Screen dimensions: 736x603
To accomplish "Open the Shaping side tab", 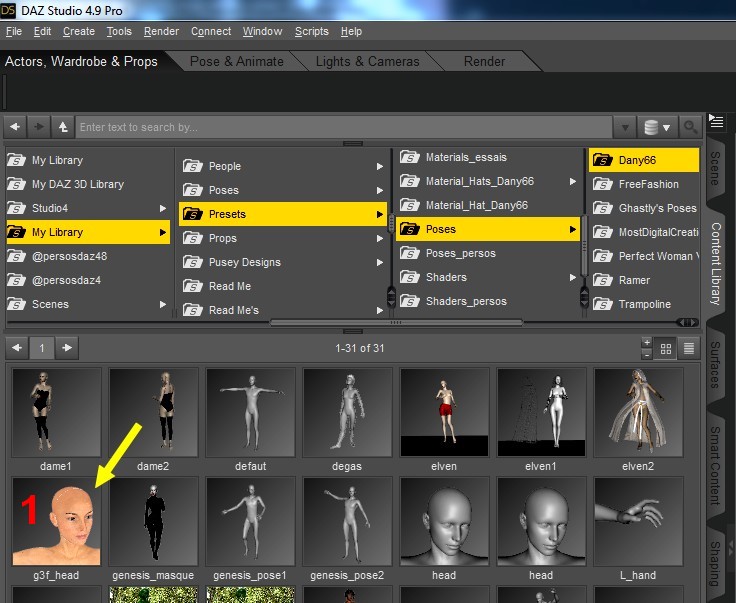I will tap(715, 563).
